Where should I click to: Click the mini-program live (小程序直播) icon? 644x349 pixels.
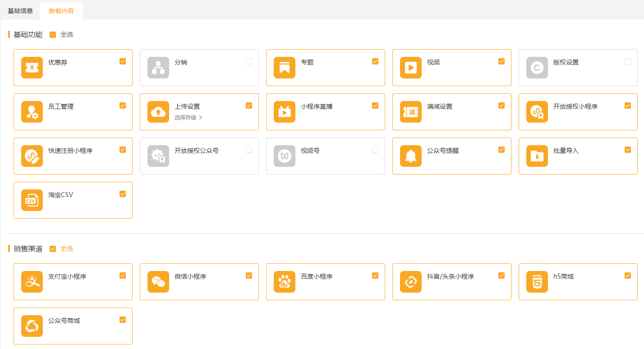(x=285, y=112)
